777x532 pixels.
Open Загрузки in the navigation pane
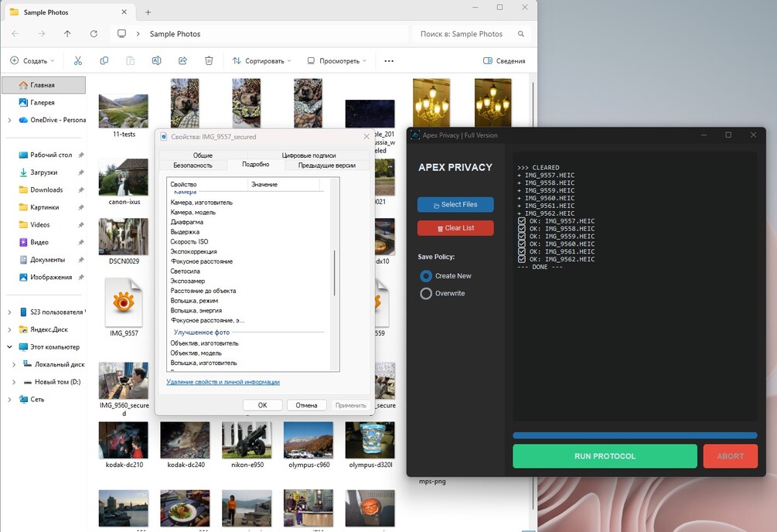tap(43, 172)
